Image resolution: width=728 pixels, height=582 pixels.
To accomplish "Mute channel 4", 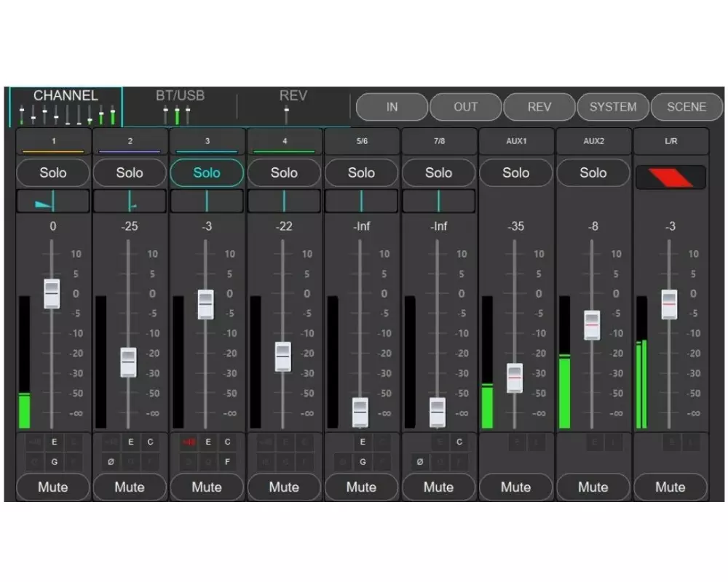I will (x=284, y=487).
